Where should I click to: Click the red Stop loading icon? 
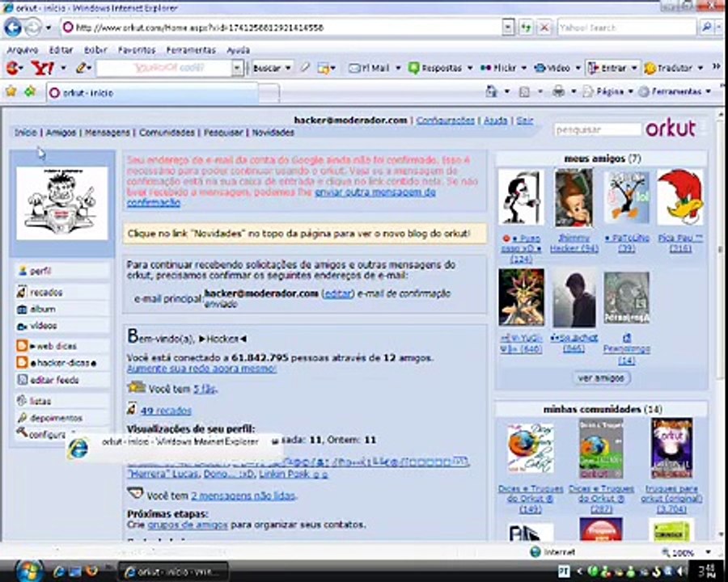tap(544, 27)
